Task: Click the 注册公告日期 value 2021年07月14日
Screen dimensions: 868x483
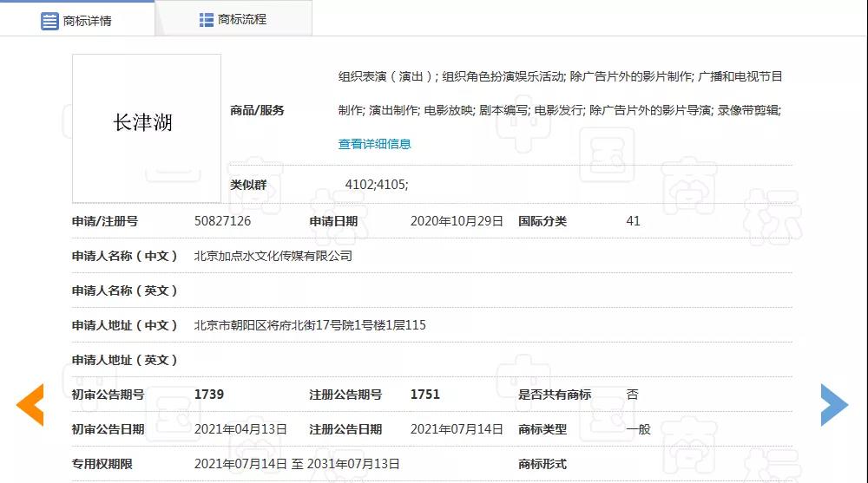Action: click(x=457, y=429)
